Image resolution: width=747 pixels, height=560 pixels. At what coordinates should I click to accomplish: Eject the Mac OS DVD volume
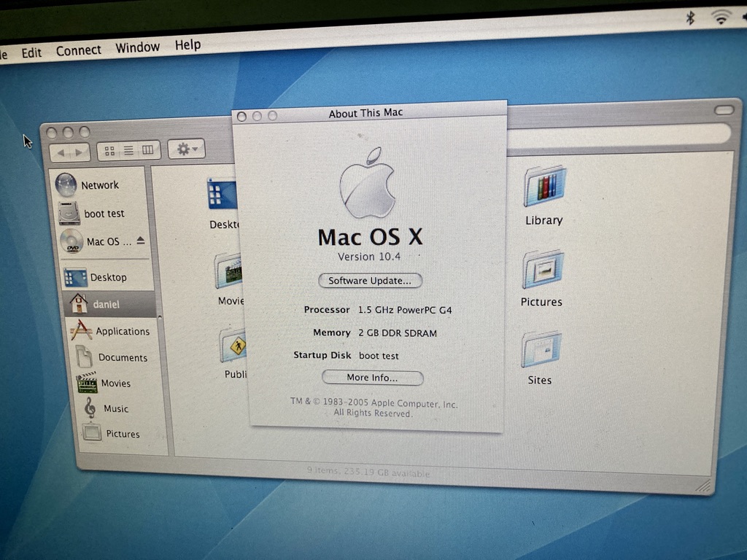[141, 241]
